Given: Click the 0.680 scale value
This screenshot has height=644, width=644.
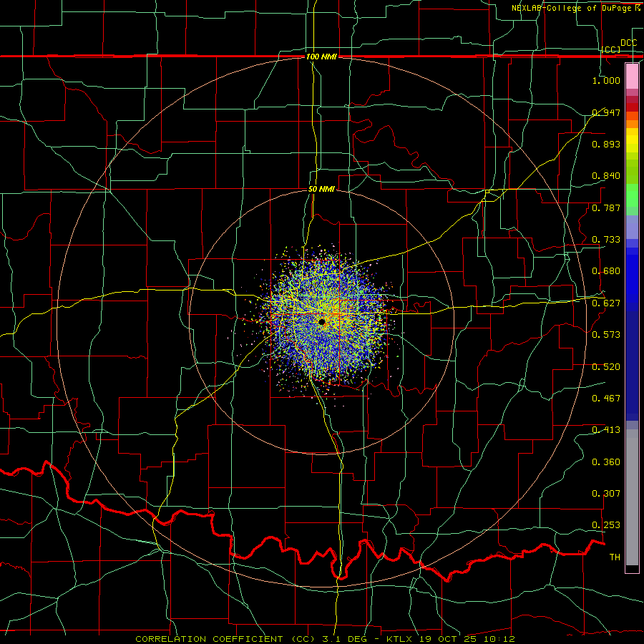Looking at the screenshot, I should click(x=606, y=271).
